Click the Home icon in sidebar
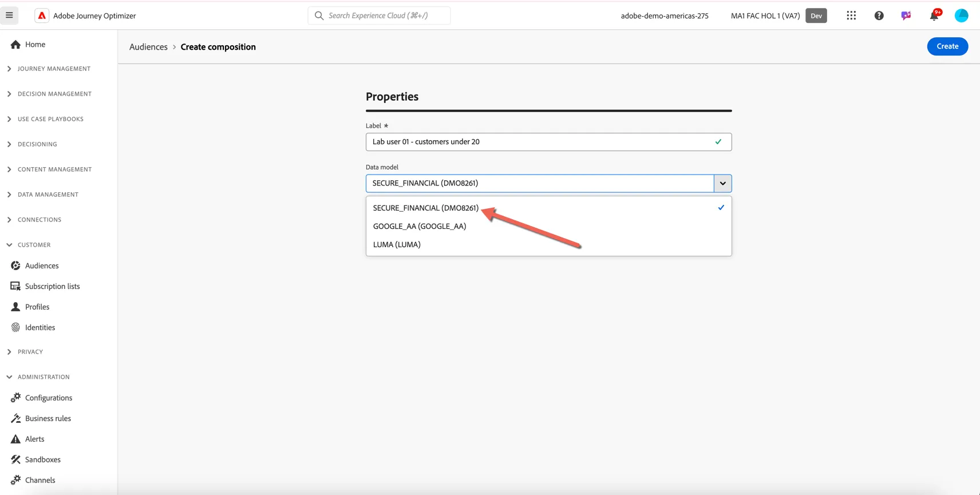Image resolution: width=980 pixels, height=495 pixels. pyautogui.click(x=15, y=45)
